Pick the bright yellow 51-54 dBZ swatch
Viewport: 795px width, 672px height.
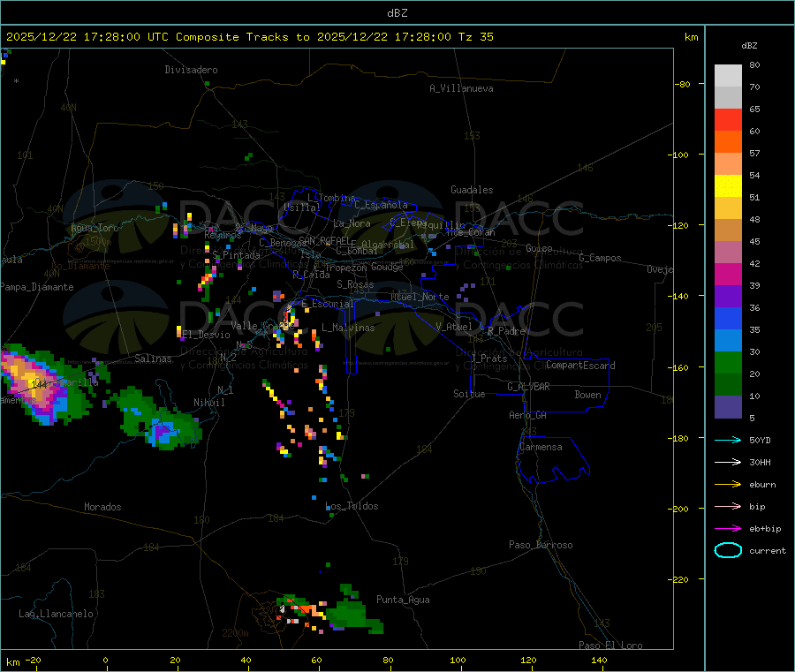click(728, 186)
